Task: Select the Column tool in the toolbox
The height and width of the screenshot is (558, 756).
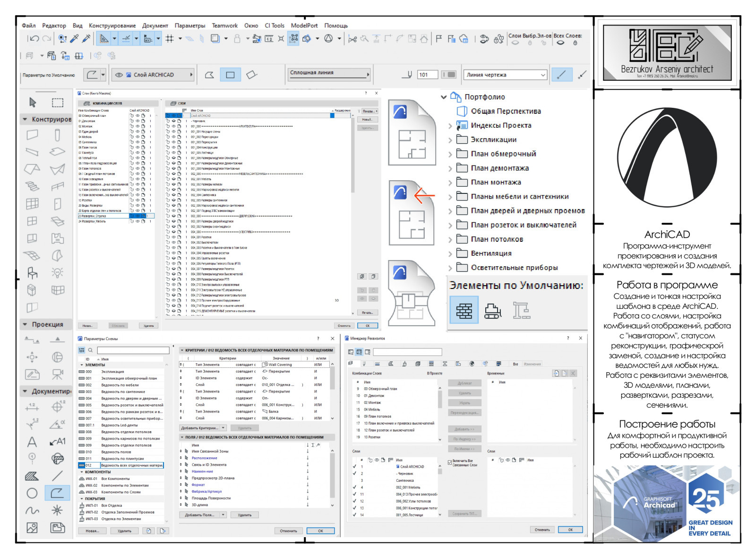Action: [x=57, y=135]
